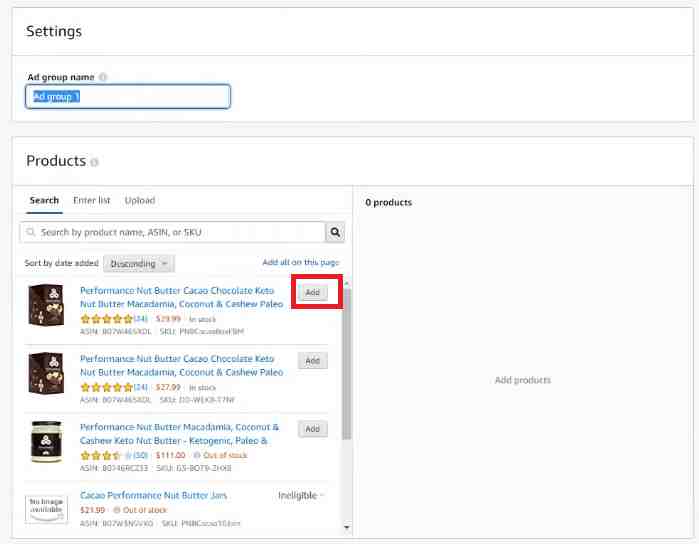Click the product search input field
The image size is (699, 544).
coord(173,232)
